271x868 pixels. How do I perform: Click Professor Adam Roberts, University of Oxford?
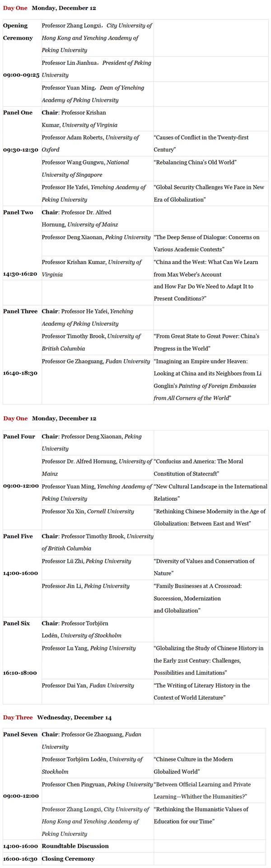point(90,143)
